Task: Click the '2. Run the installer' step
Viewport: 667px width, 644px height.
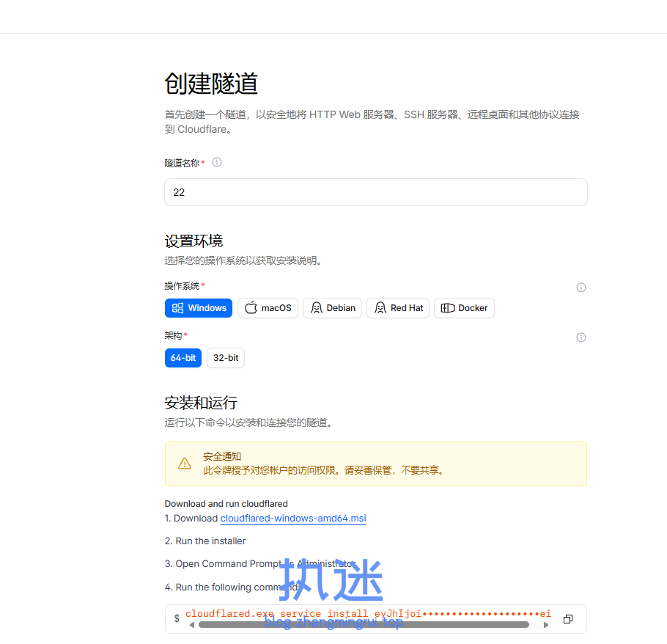Action: 205,541
